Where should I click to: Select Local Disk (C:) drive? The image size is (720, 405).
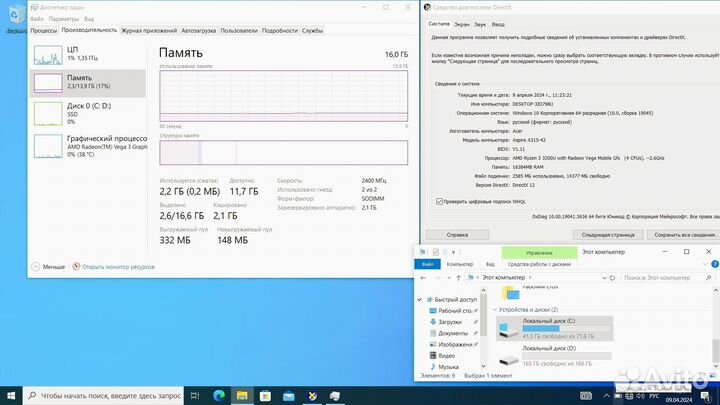click(554, 328)
